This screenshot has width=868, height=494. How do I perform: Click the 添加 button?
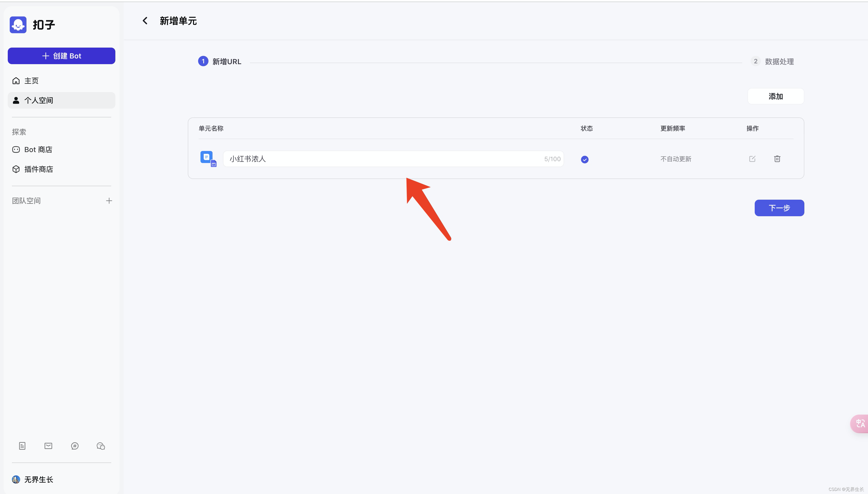[x=775, y=96]
